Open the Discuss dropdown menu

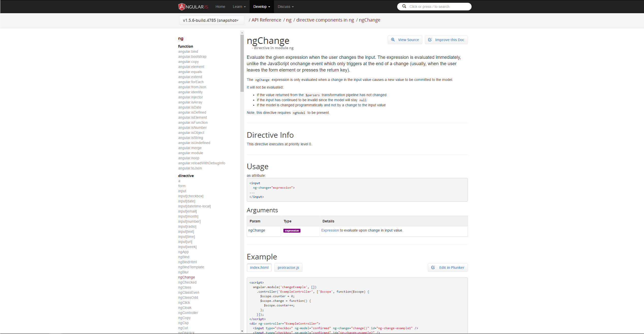285,7
